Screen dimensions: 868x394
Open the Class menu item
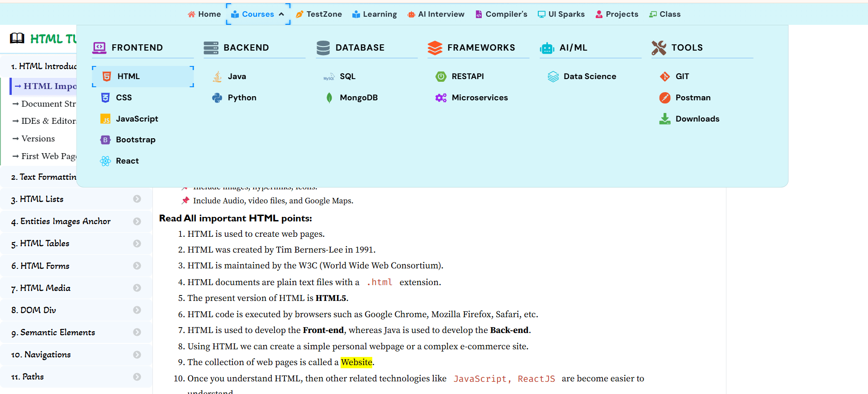coord(665,14)
